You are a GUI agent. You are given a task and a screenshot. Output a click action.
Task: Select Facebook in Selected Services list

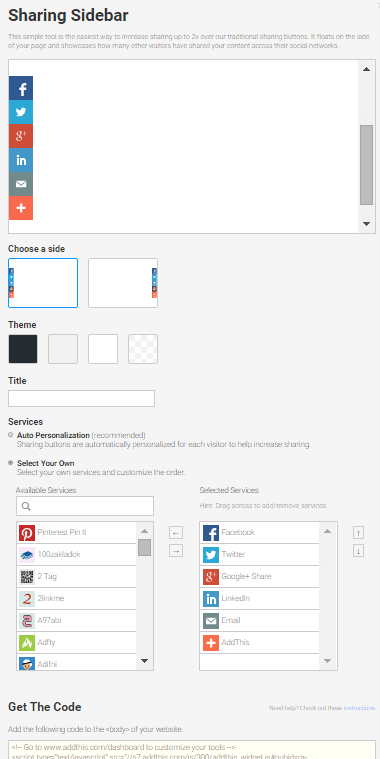pyautogui.click(x=260, y=532)
